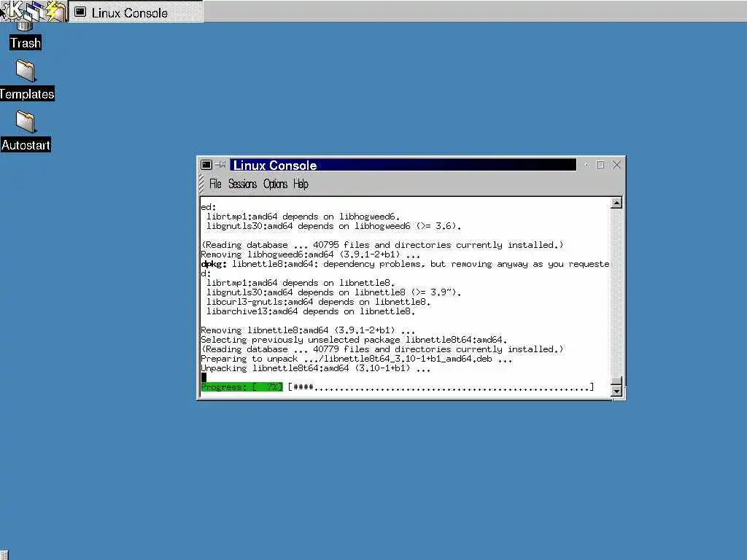Click 'Selecting previously unselected package' line
The height and width of the screenshot is (560, 747).
point(354,340)
